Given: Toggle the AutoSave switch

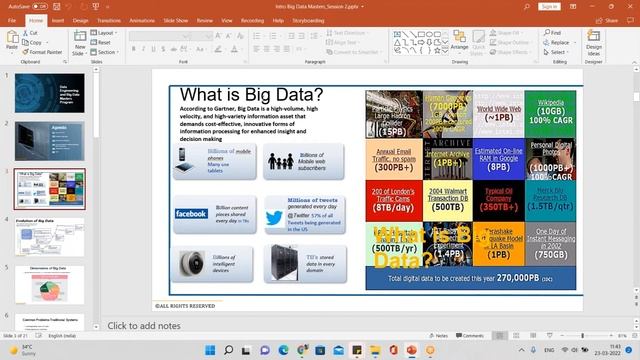Looking at the screenshot, I should 40,7.
